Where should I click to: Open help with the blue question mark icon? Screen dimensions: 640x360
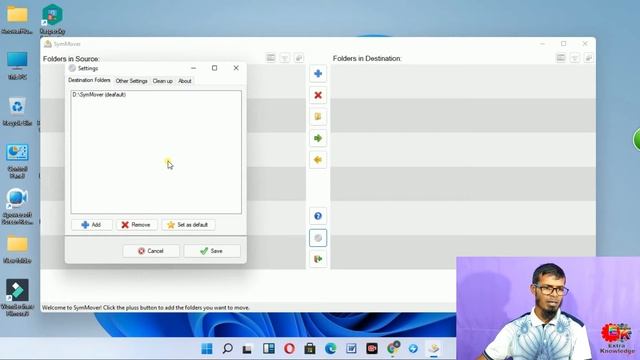318,216
